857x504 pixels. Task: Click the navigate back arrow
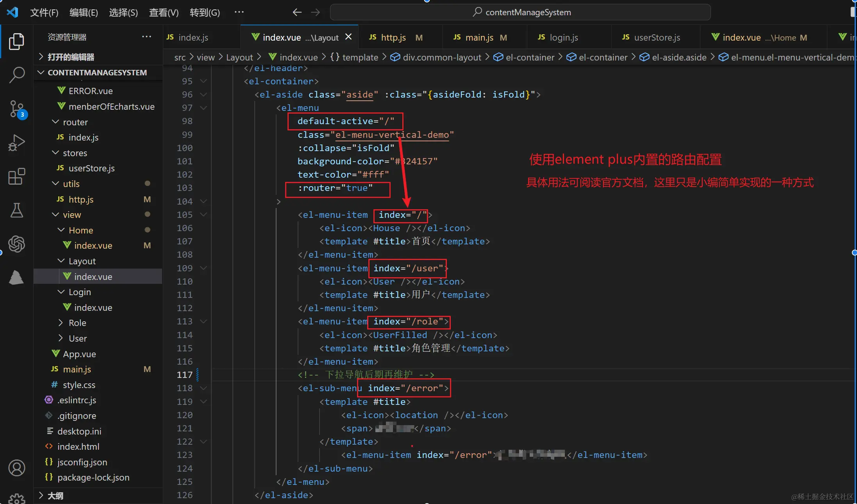tap(297, 12)
